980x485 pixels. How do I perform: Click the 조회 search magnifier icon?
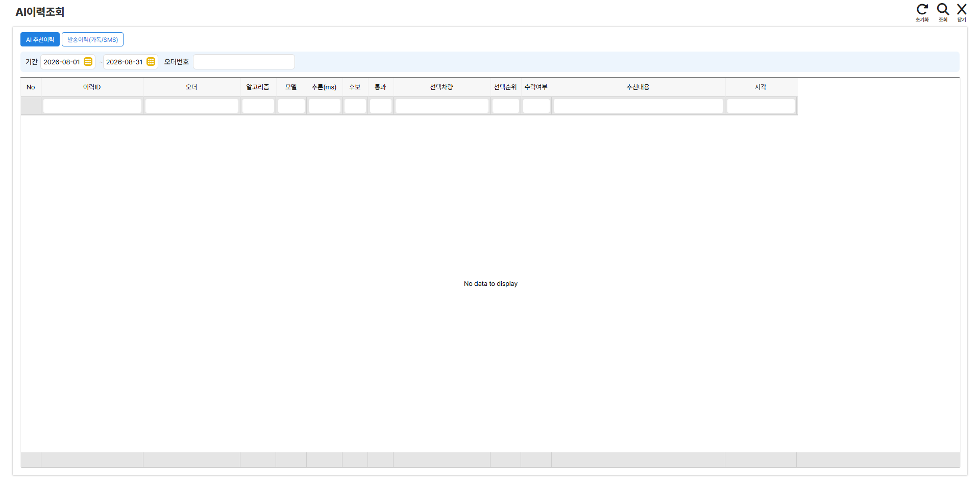click(943, 10)
